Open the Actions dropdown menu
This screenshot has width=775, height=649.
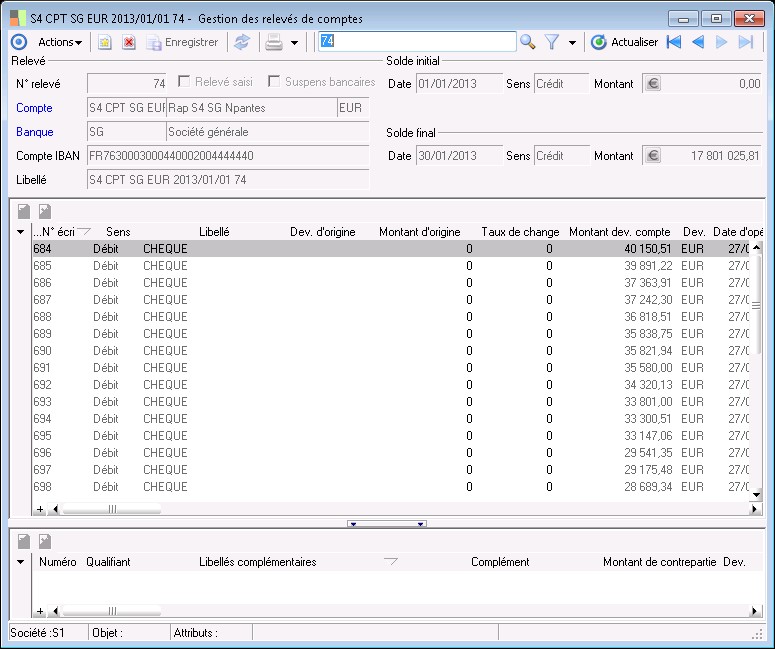60,42
